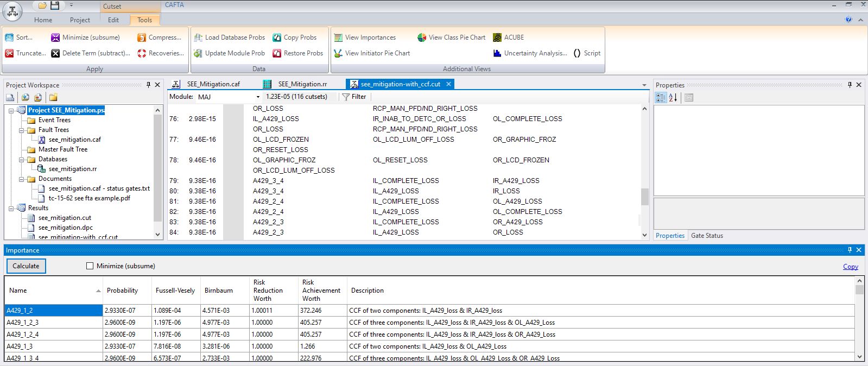Click Restore Probs
The image size is (868, 366).
point(298,53)
